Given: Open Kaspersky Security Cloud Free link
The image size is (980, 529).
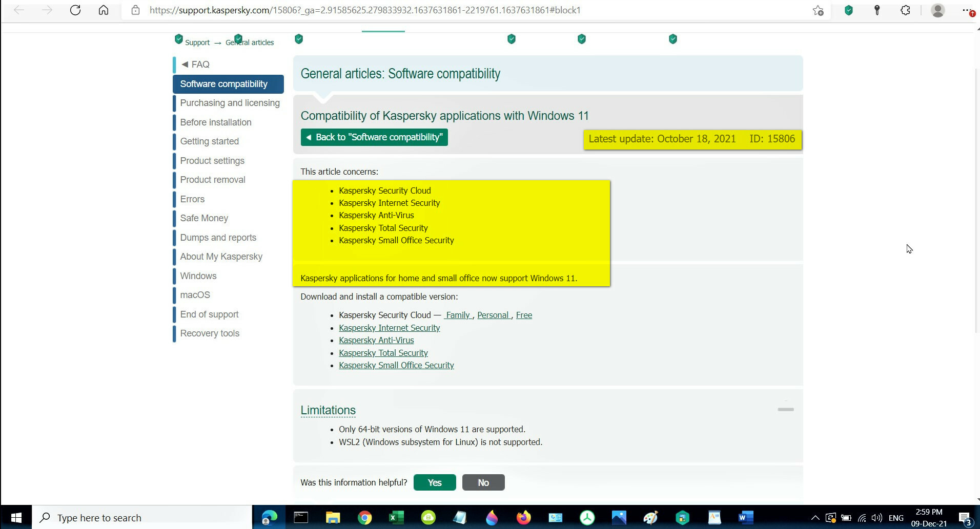Looking at the screenshot, I should point(524,315).
